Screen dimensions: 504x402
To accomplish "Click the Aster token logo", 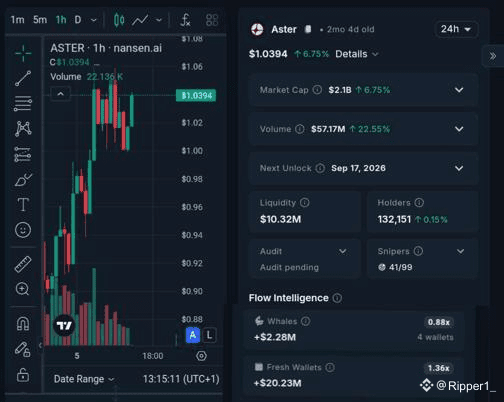I will click(x=257, y=29).
